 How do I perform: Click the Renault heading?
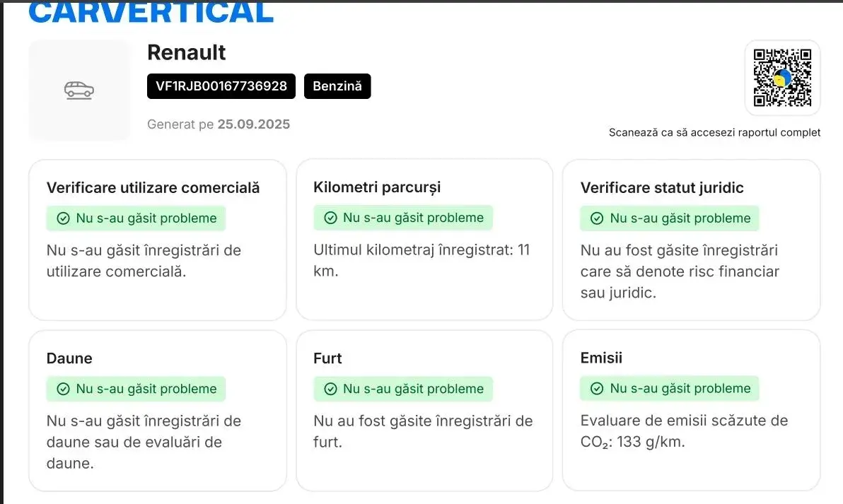187,52
